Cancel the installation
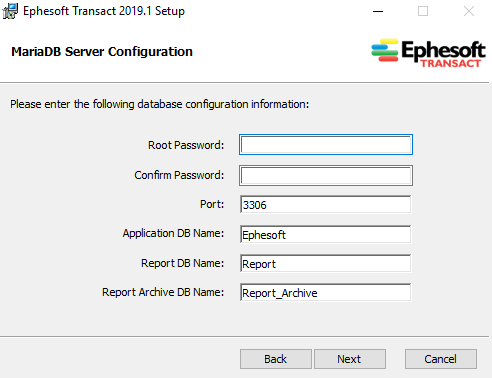This screenshot has height=378, width=492. pos(441,359)
